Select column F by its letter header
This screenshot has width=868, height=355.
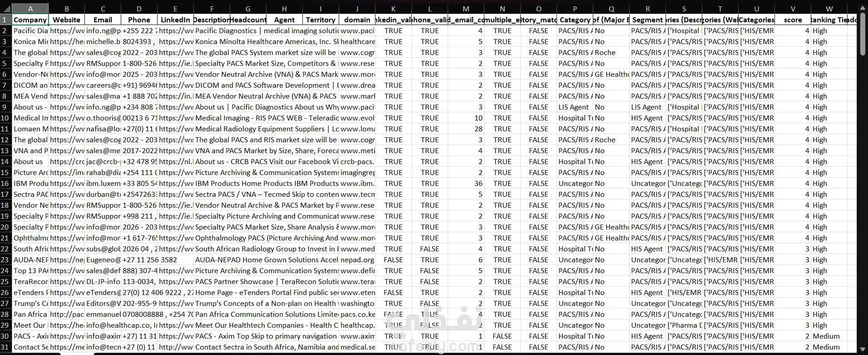(x=212, y=9)
